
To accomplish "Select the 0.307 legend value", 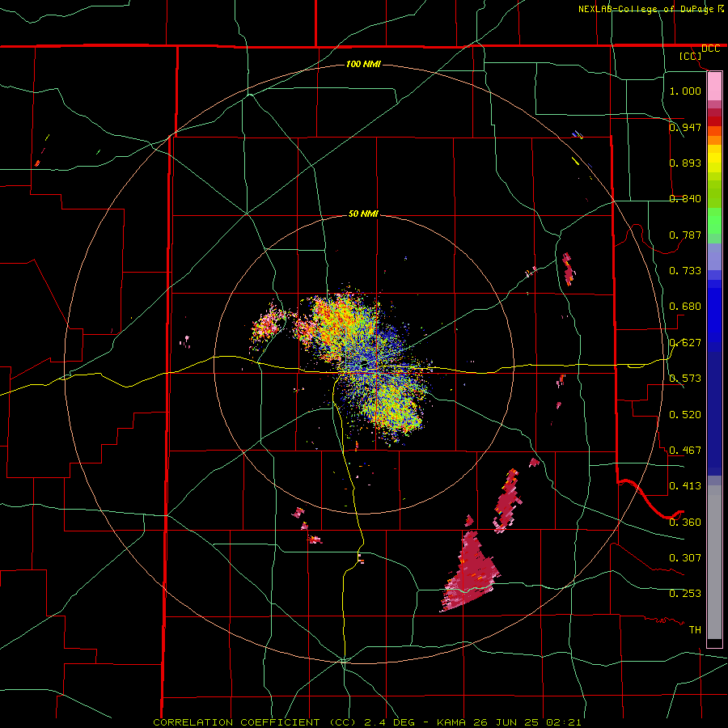I will click(x=685, y=558).
